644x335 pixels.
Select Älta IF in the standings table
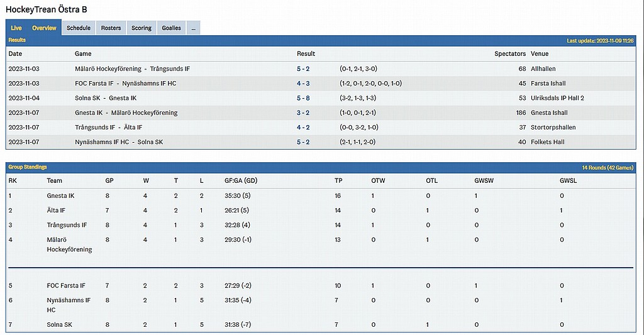pyautogui.click(x=57, y=211)
